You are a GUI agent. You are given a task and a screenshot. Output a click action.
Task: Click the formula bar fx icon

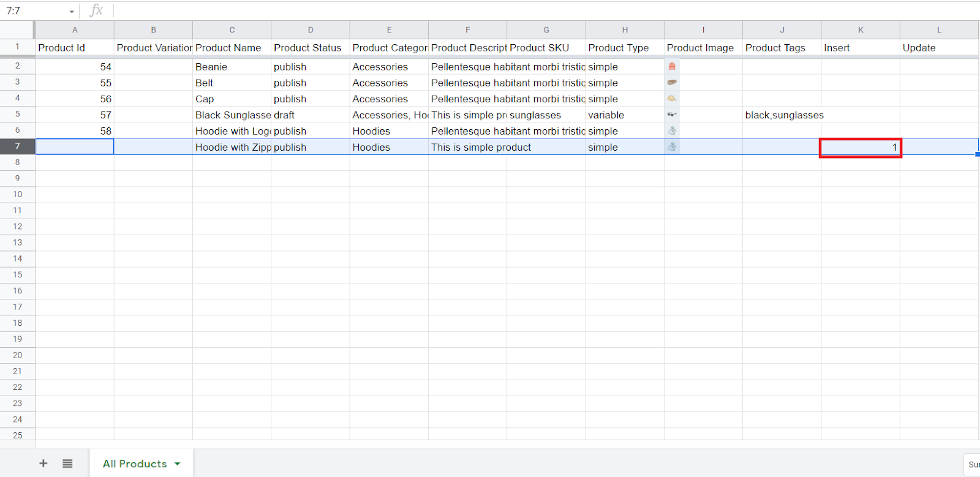click(x=96, y=10)
